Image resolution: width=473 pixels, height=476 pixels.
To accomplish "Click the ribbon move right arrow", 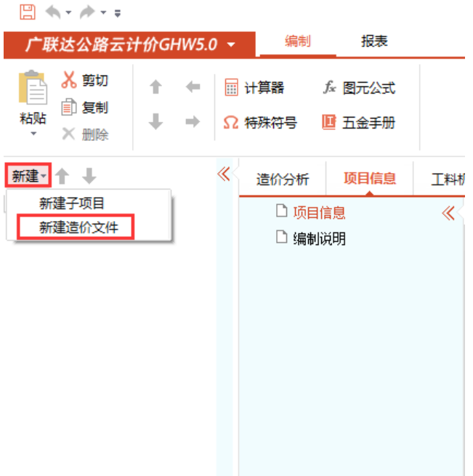I will point(193,123).
